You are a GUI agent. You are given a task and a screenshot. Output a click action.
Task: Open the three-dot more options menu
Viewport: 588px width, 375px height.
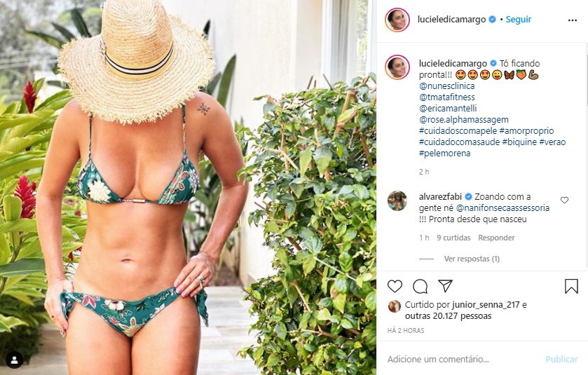point(573,20)
